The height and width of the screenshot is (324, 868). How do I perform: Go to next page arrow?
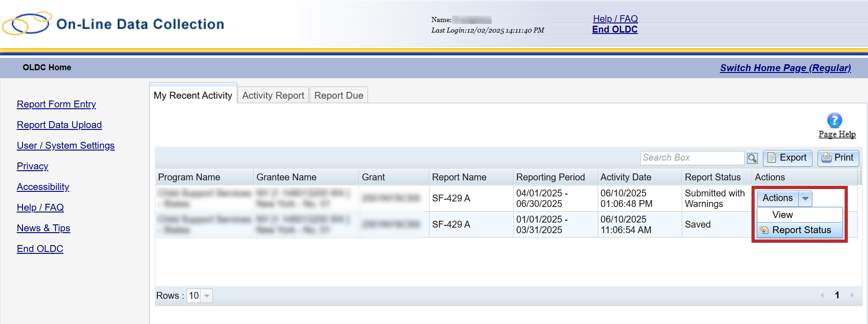[x=852, y=296]
